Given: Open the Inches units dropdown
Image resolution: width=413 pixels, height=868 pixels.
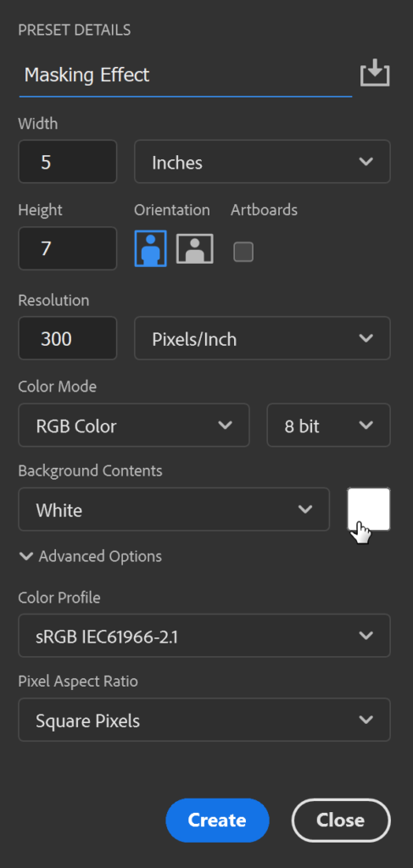Looking at the screenshot, I should (262, 162).
